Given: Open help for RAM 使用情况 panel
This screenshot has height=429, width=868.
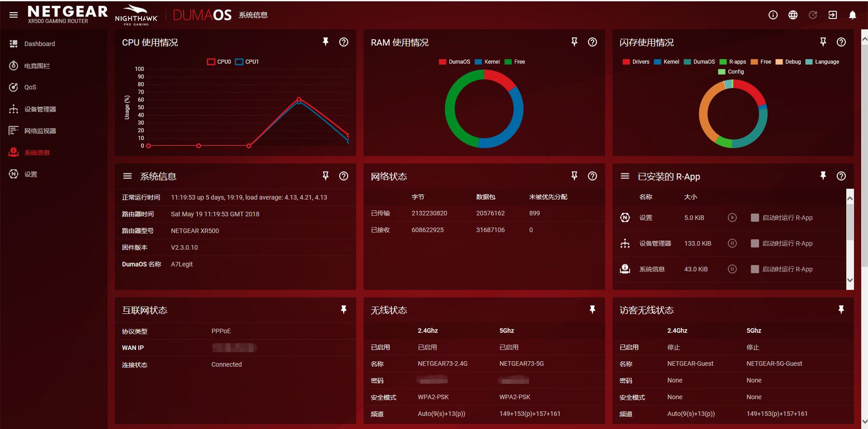Looking at the screenshot, I should coord(592,42).
